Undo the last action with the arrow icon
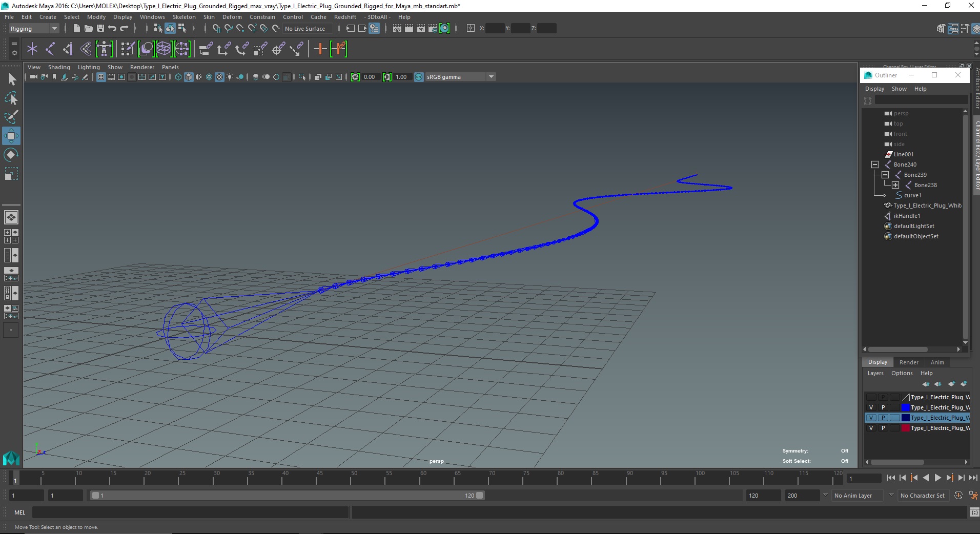Viewport: 980px width, 534px height. click(112, 29)
